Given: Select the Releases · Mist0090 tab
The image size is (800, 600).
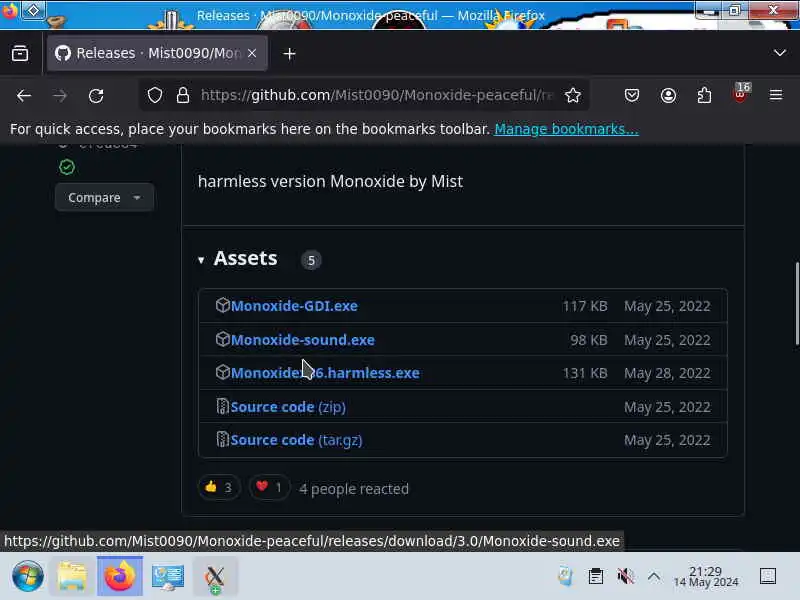Looking at the screenshot, I should pyautogui.click(x=157, y=53).
